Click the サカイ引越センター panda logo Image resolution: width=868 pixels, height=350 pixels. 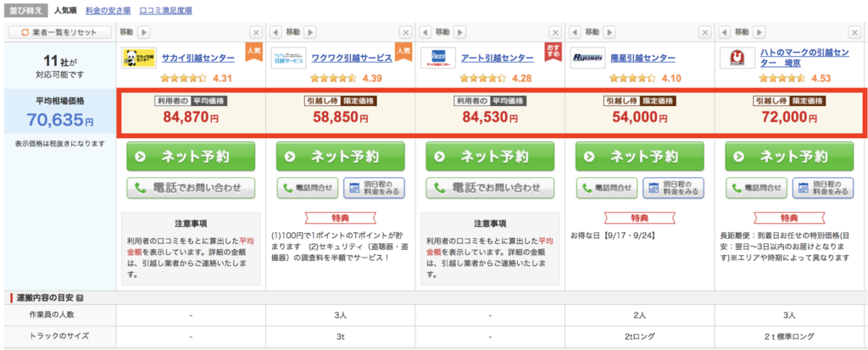138,58
